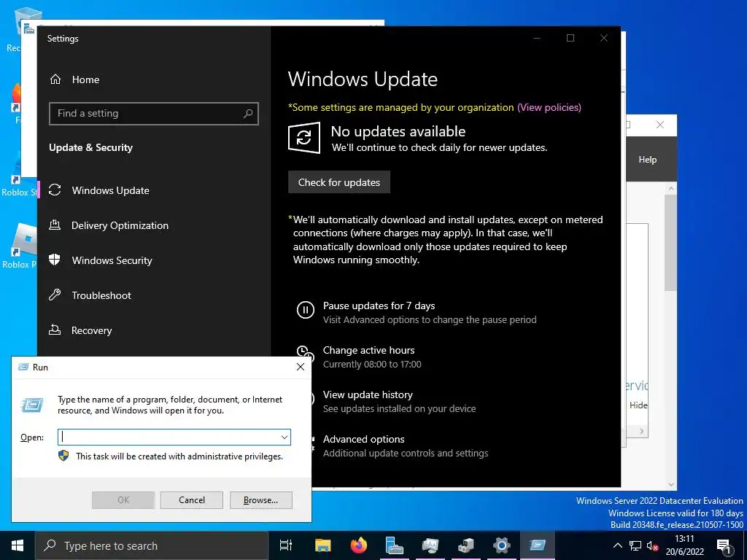Open Help menu in background window

click(x=648, y=160)
